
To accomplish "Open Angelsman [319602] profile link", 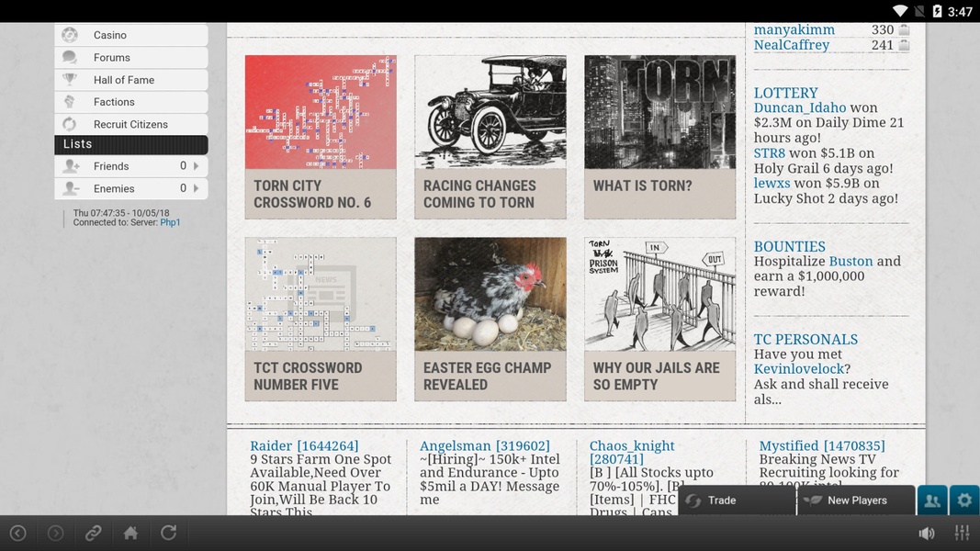I will (484, 446).
